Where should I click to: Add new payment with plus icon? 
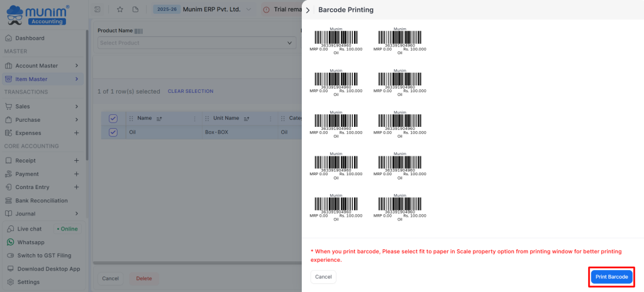click(x=76, y=174)
